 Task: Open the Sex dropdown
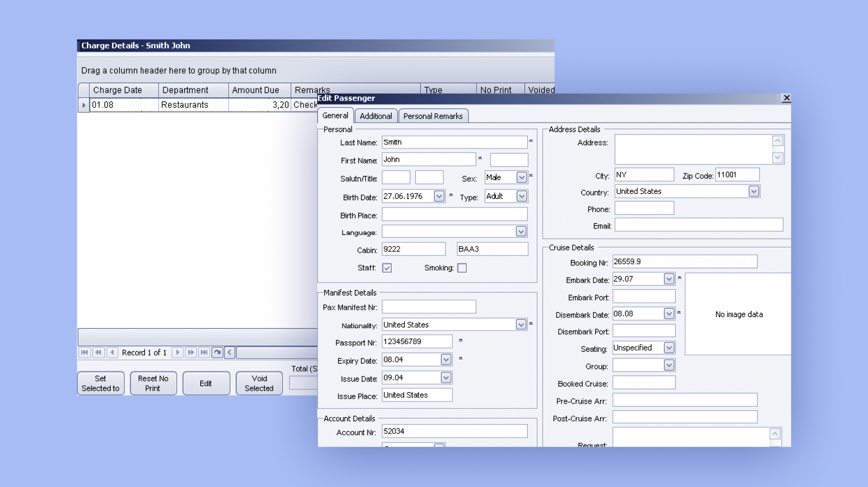click(521, 177)
